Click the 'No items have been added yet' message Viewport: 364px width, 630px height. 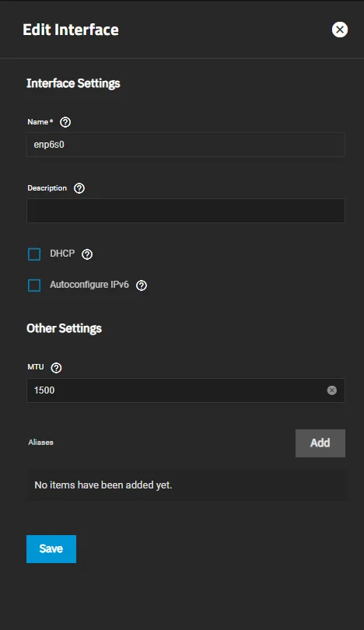(x=103, y=485)
